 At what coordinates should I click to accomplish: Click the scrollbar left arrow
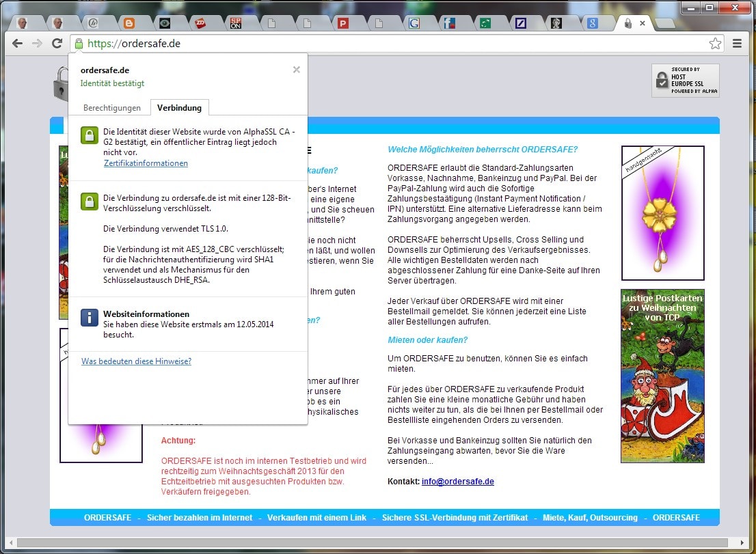[x=11, y=543]
